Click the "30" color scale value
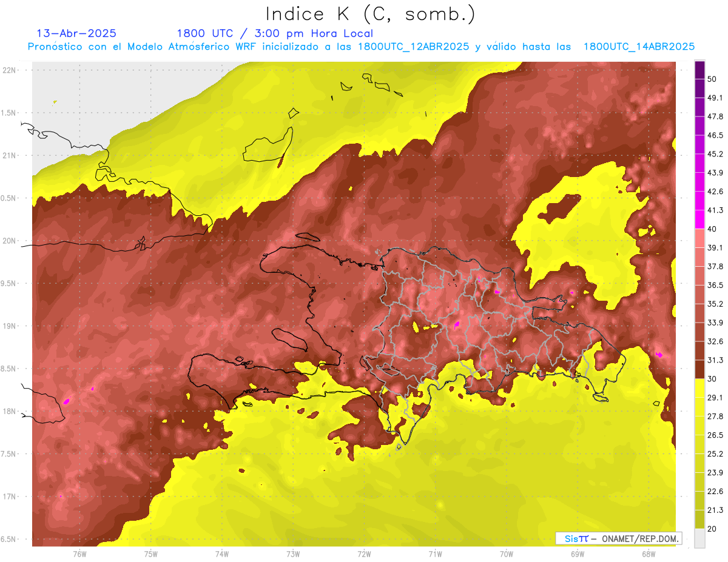 tap(713, 379)
